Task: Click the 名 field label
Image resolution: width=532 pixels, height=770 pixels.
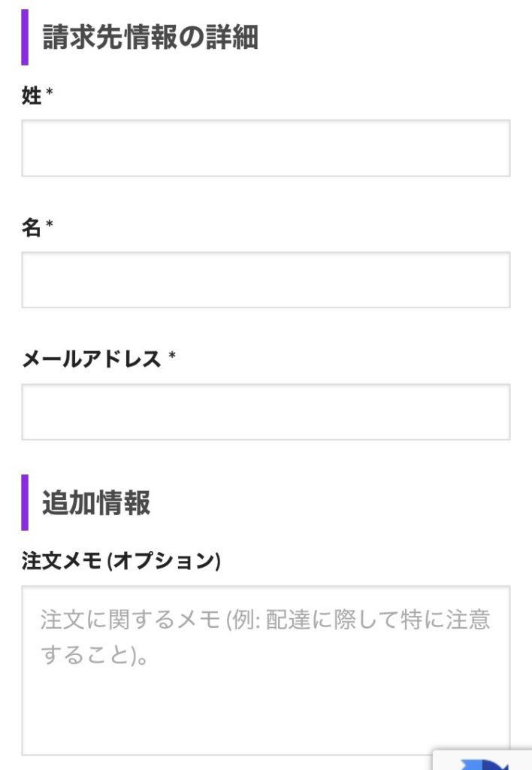Action: (32, 229)
